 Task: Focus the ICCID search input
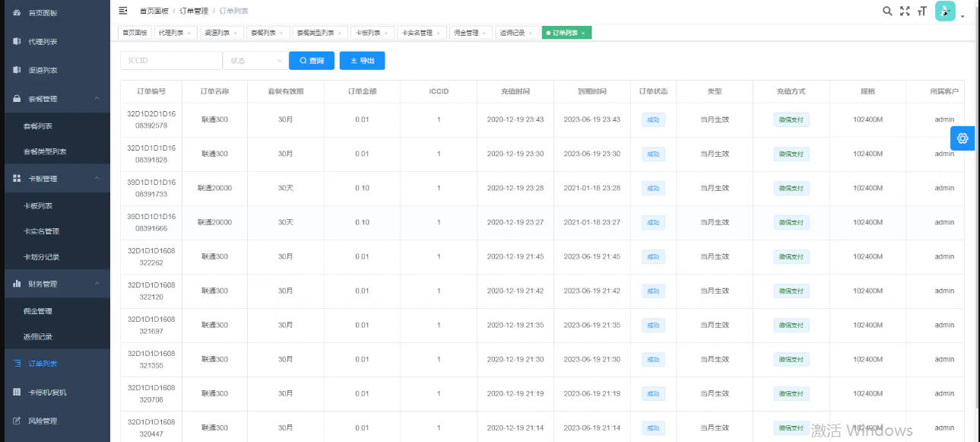[171, 61]
